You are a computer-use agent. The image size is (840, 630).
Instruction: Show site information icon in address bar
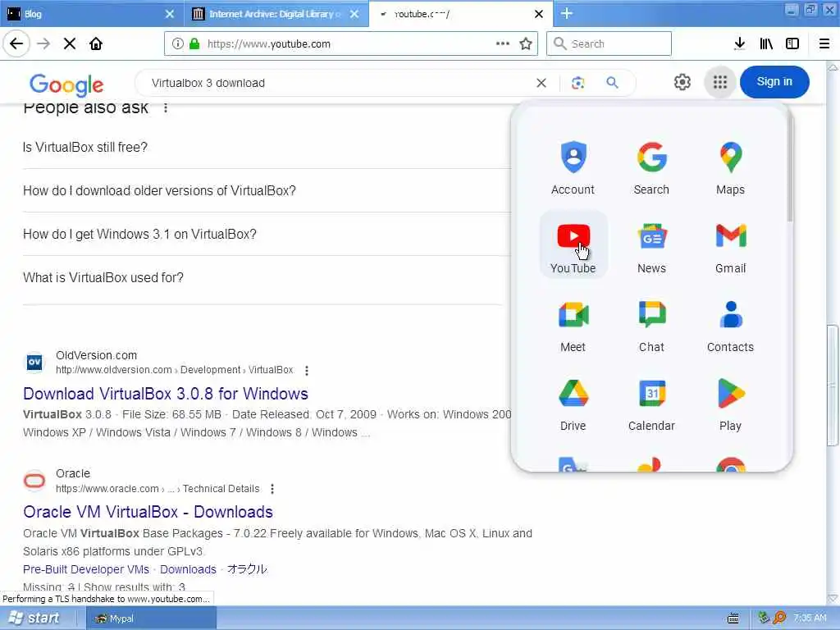click(x=177, y=43)
